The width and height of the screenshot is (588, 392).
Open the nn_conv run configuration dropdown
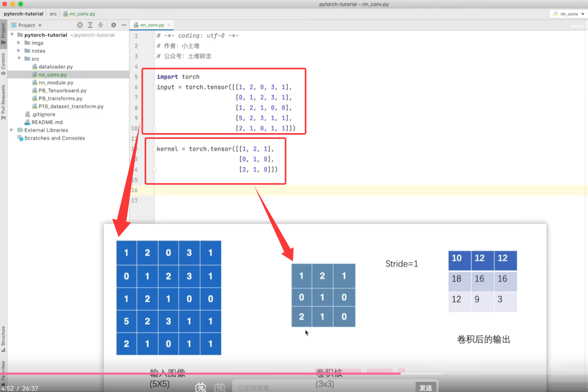[x=569, y=14]
